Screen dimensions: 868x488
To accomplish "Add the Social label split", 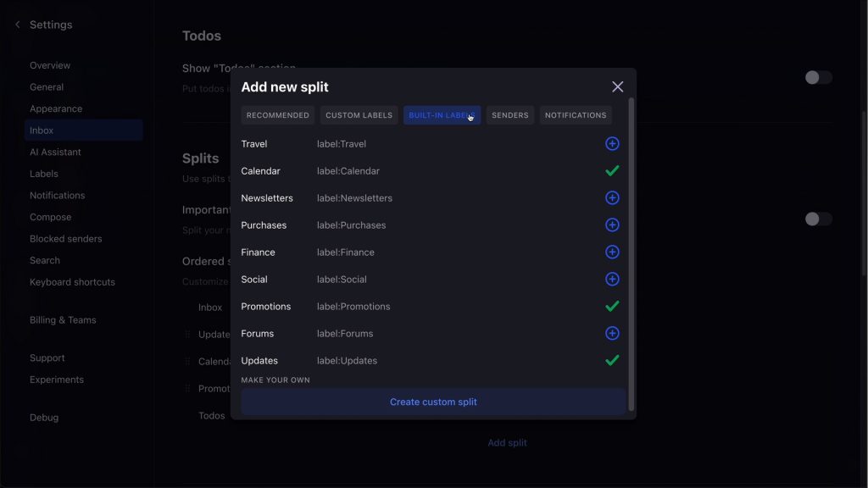I will pyautogui.click(x=612, y=280).
